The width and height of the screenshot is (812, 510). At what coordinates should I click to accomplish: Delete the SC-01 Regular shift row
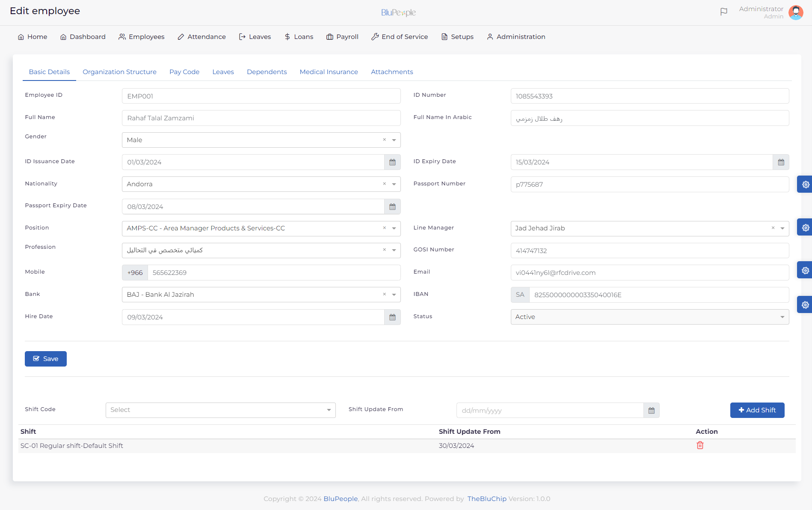tap(700, 445)
